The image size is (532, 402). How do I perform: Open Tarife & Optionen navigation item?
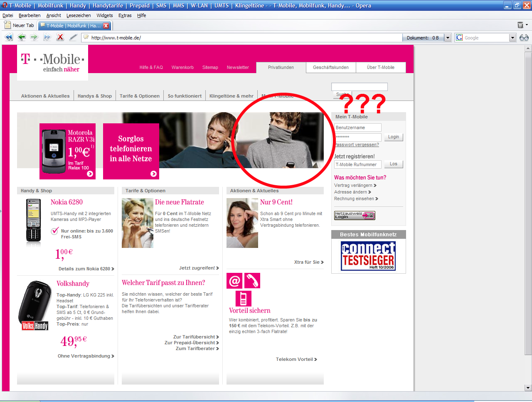pos(140,96)
